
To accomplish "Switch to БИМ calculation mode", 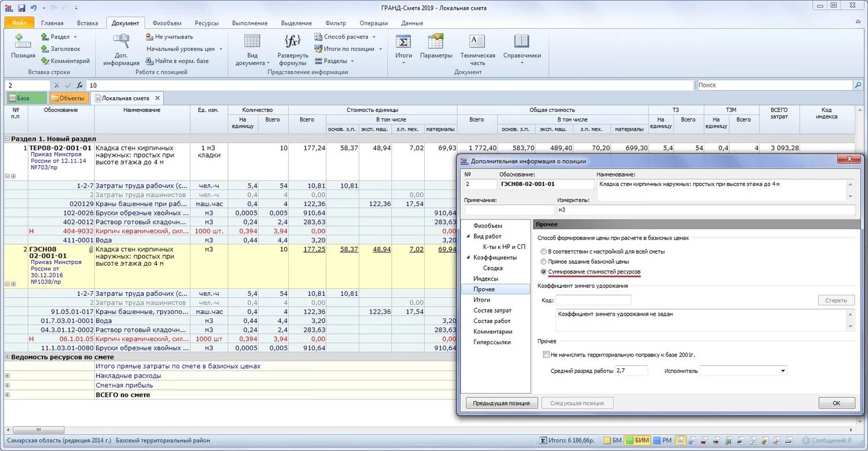I will 637,441.
